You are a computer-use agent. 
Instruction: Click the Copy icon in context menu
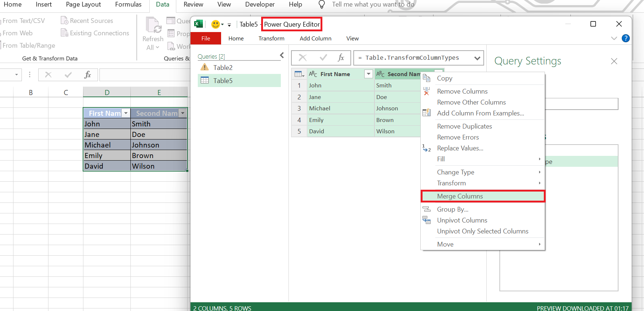(x=427, y=78)
